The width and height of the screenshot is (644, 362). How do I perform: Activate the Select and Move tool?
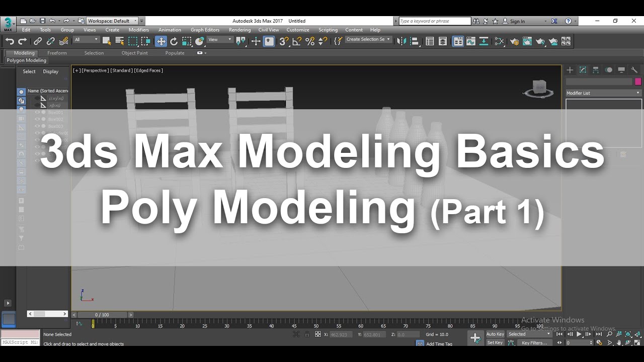point(161,41)
